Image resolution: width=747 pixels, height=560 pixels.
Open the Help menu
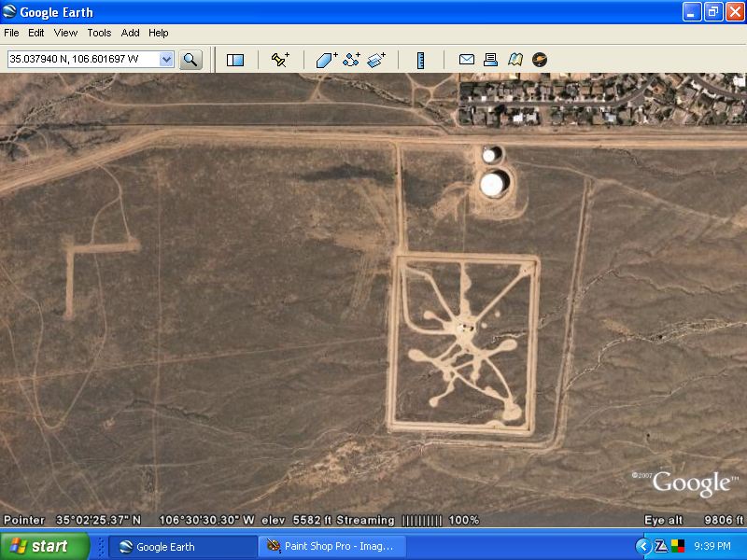(x=159, y=33)
